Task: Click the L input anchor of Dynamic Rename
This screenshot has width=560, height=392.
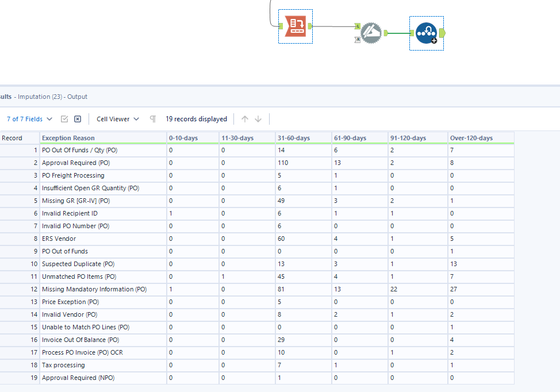Action: (x=358, y=26)
